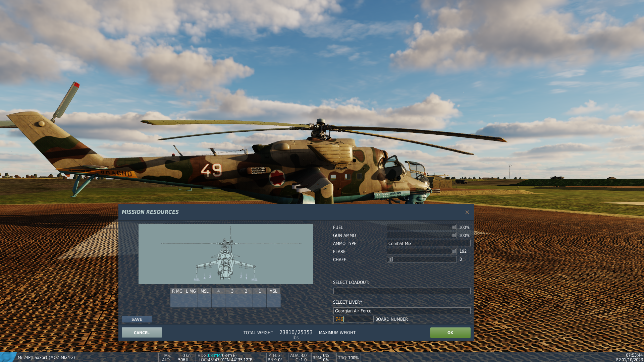
Task: Click the SAVE loadout button
Action: click(137, 319)
